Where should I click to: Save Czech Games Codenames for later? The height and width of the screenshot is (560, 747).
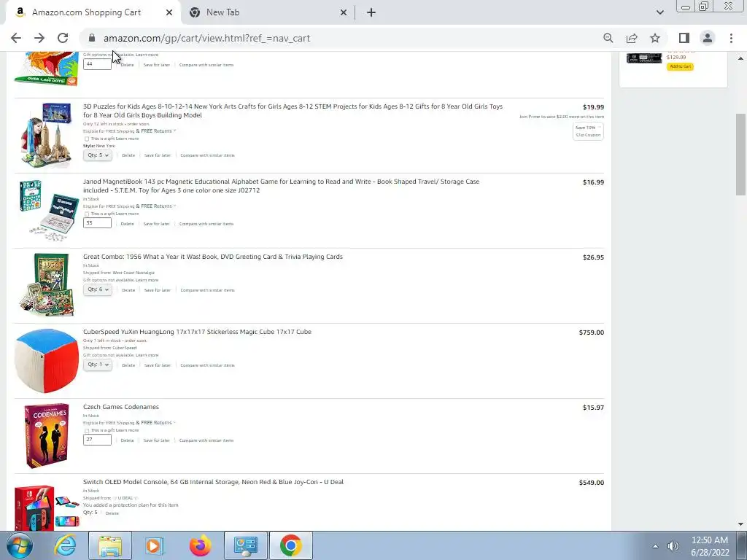point(157,440)
